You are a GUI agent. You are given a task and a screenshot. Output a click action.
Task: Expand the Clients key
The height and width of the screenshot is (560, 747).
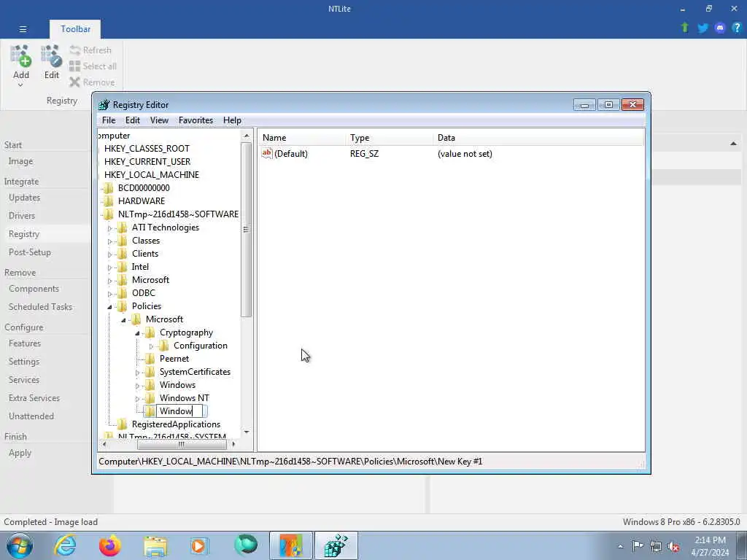point(109,254)
